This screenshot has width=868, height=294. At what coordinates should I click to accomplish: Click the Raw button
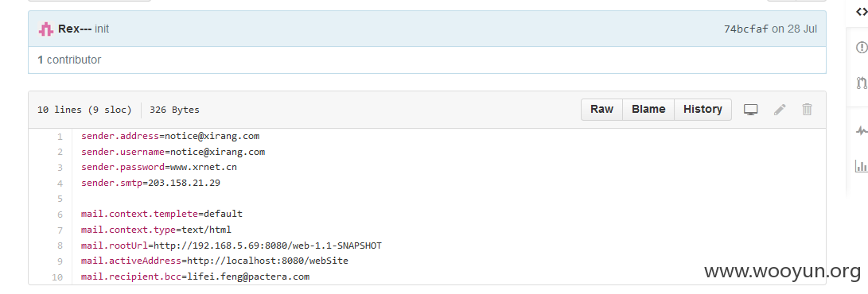pos(601,110)
